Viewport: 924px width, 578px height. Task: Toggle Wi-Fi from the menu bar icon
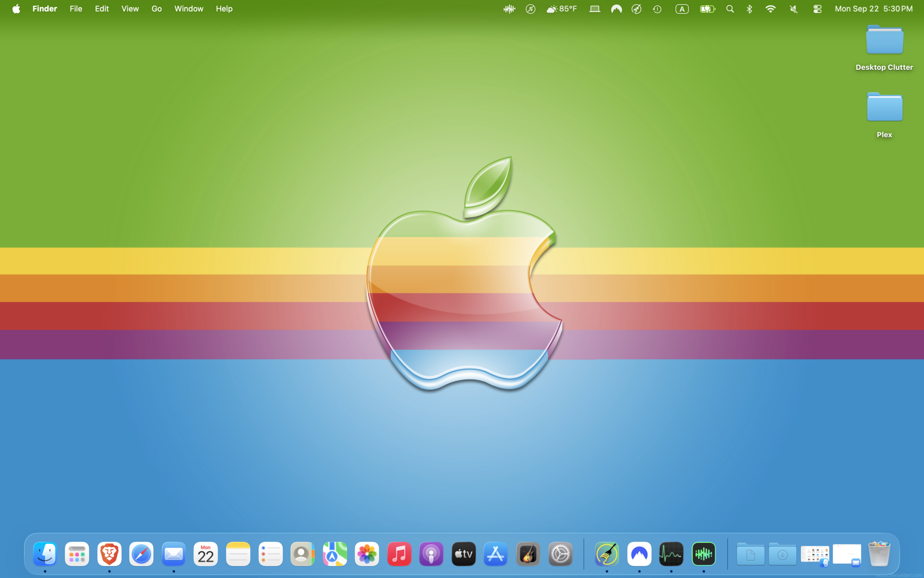(x=770, y=9)
